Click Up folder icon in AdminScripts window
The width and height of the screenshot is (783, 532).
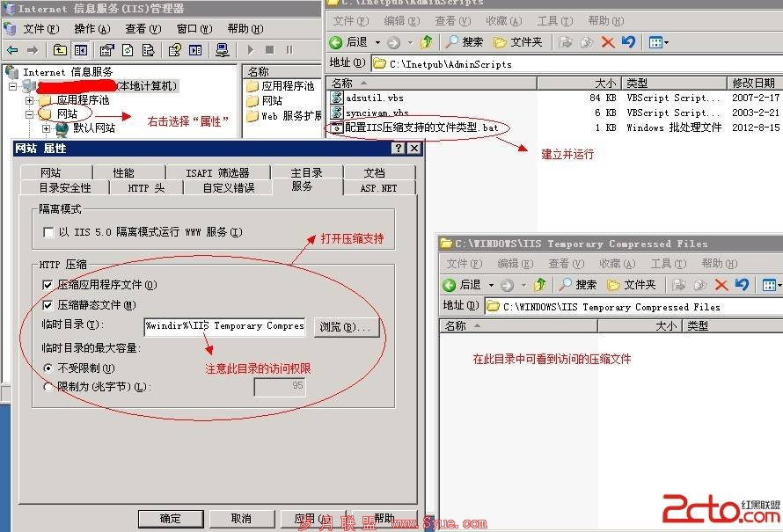coord(426,42)
